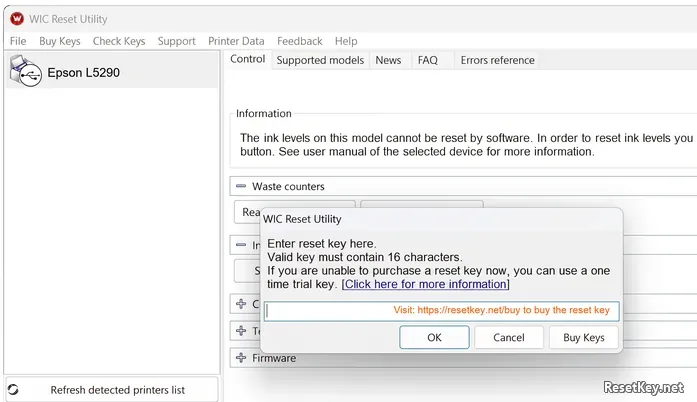Click the refresh icon beside detected printers list
This screenshot has height=402, width=697.
[13, 390]
